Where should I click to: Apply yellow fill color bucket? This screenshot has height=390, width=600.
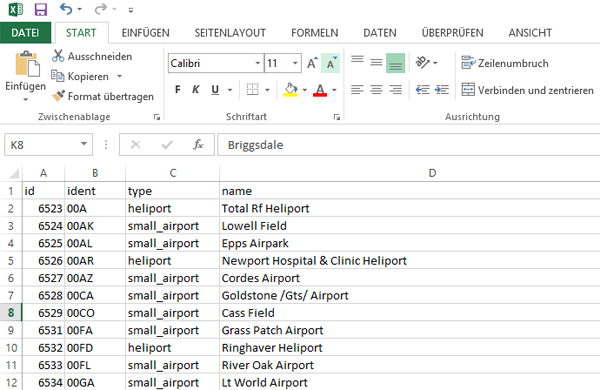(291, 90)
